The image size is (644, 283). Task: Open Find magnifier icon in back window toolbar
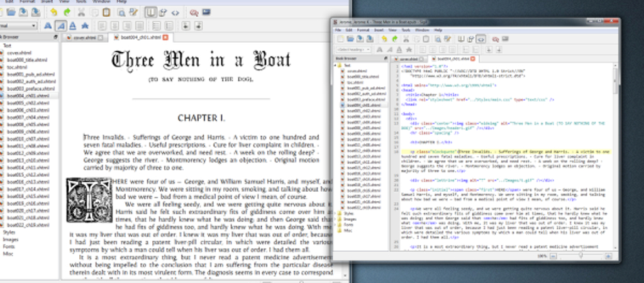coord(121,13)
